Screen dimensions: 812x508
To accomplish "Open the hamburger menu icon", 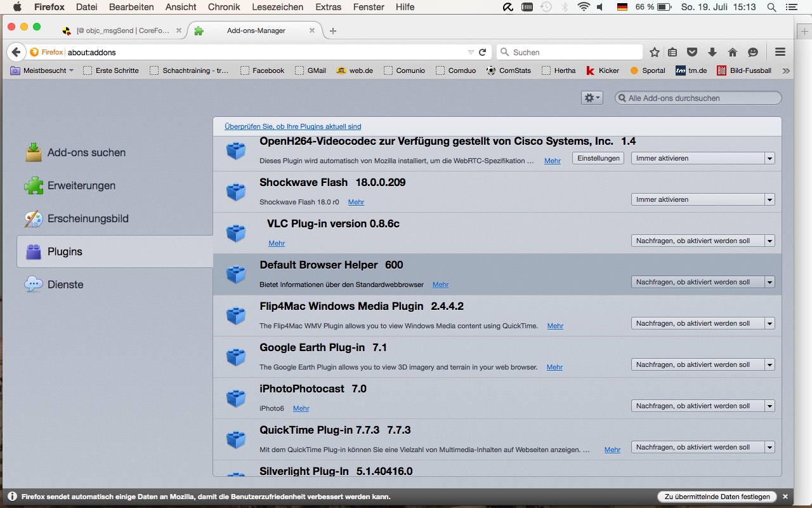I will click(780, 52).
